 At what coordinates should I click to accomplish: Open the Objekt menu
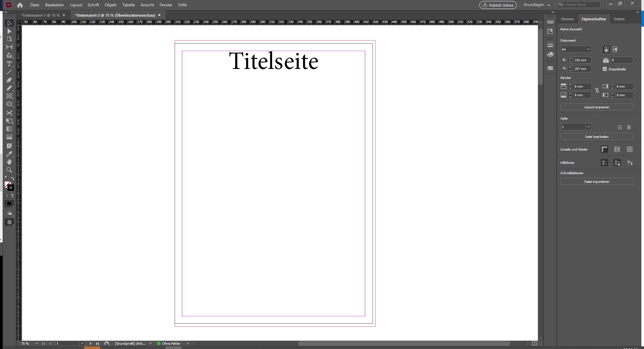(x=110, y=5)
